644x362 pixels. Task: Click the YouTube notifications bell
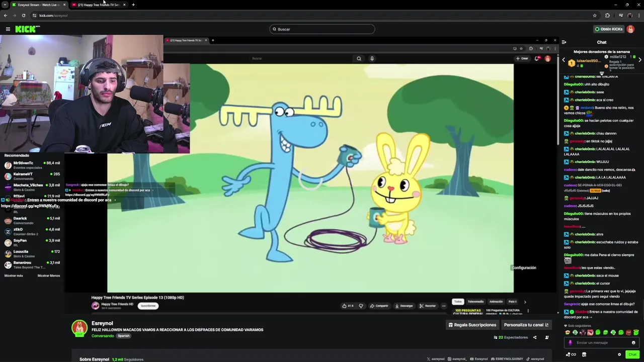[538, 58]
